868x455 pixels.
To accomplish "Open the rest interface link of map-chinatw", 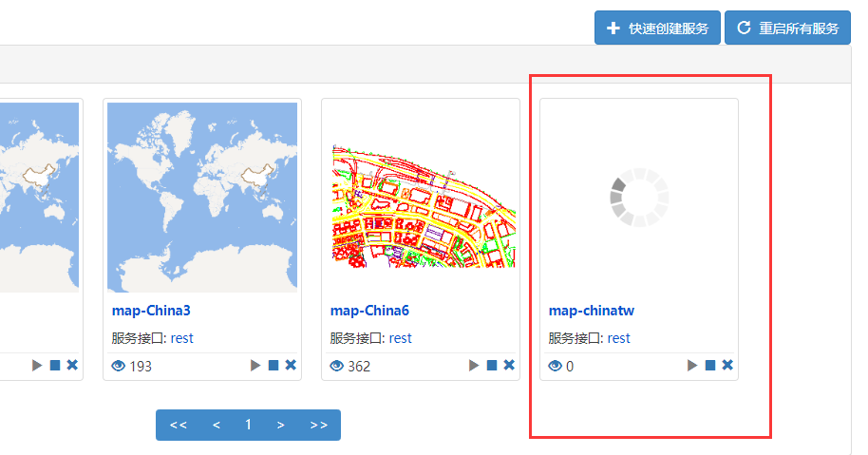I will point(619,338).
